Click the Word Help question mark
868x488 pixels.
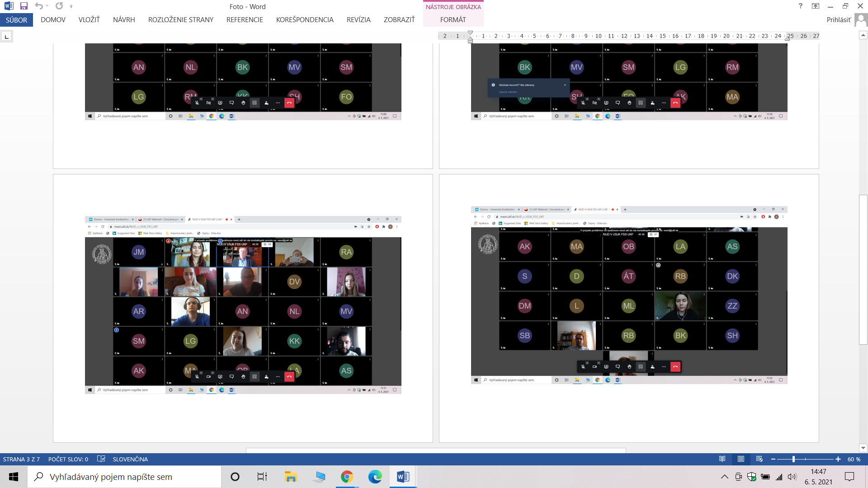pos(801,6)
